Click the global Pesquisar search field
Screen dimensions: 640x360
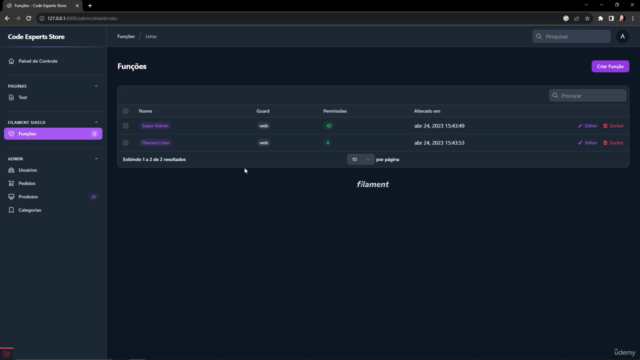click(x=571, y=36)
